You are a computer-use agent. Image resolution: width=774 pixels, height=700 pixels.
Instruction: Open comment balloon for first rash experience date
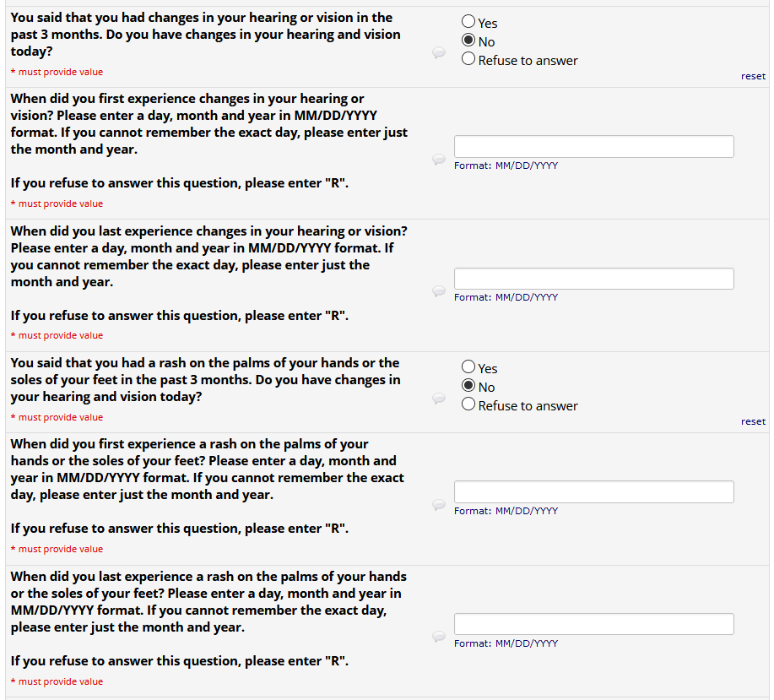click(439, 504)
